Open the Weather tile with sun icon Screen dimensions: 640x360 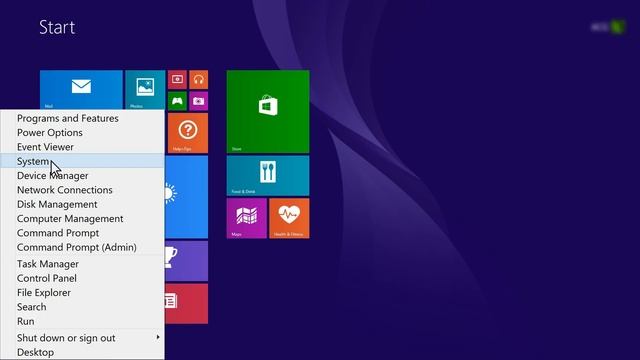tap(187, 197)
